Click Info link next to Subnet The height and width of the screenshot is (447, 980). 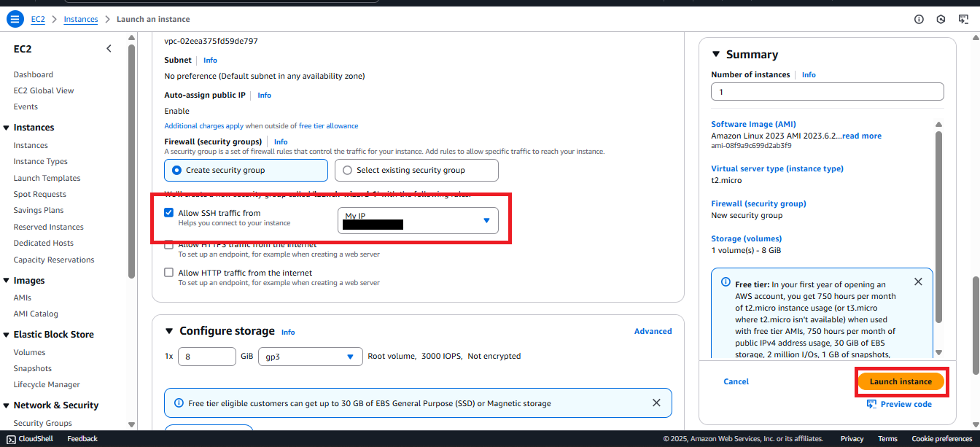point(210,61)
